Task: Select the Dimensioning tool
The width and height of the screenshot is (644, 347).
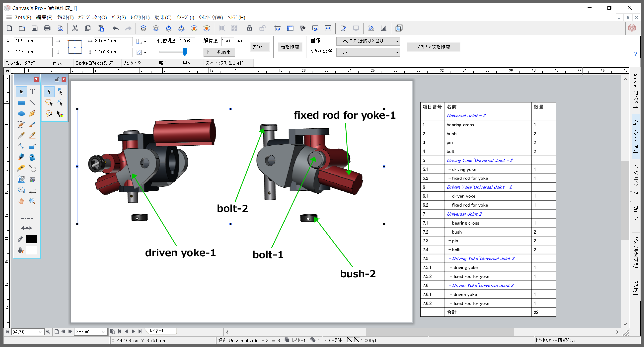Action: click(x=21, y=146)
